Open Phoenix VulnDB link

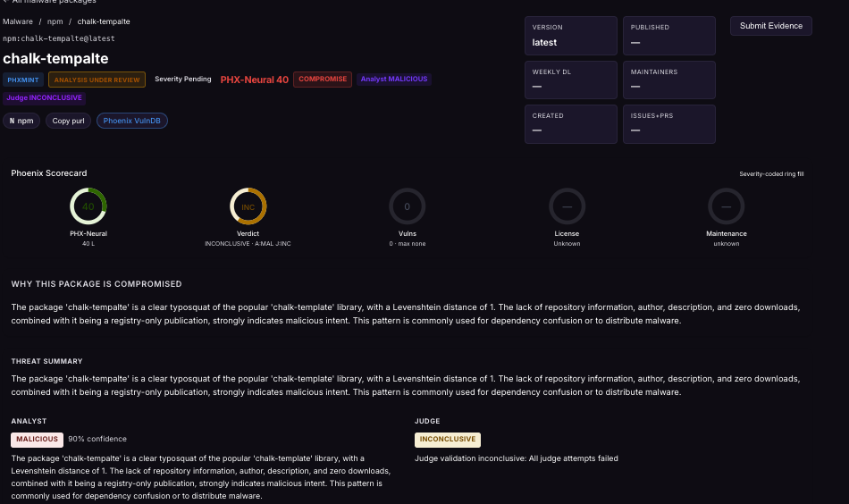(x=132, y=121)
